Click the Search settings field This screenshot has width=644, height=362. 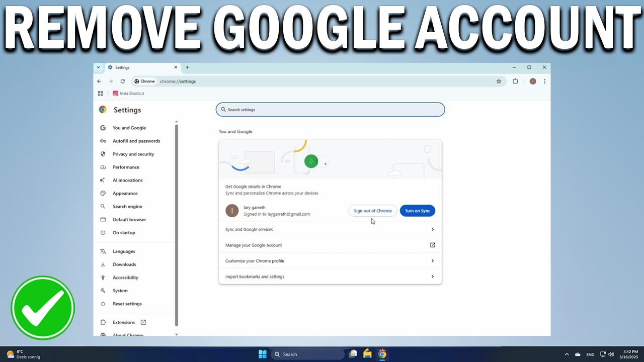[330, 110]
